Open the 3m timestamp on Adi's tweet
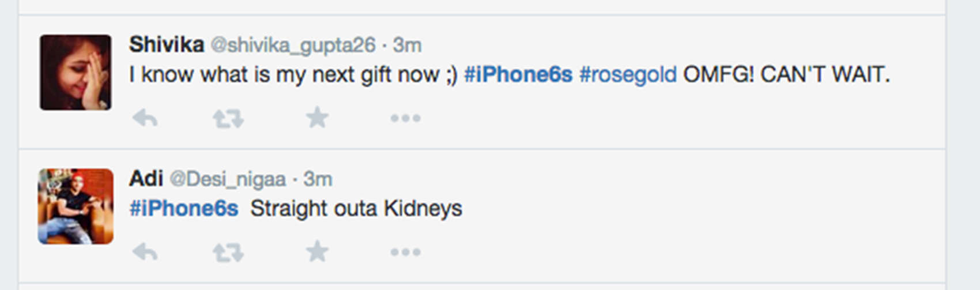Image resolution: width=980 pixels, height=290 pixels. (x=318, y=179)
